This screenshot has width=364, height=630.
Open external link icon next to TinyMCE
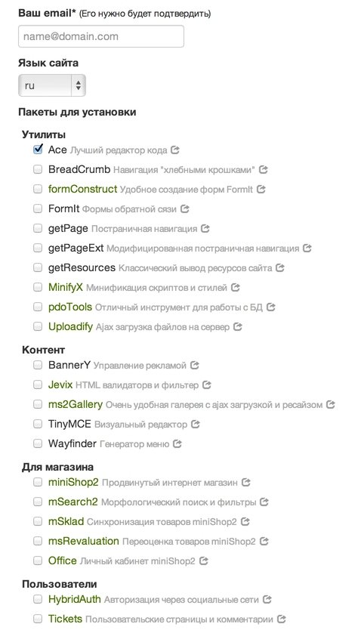coord(196,424)
